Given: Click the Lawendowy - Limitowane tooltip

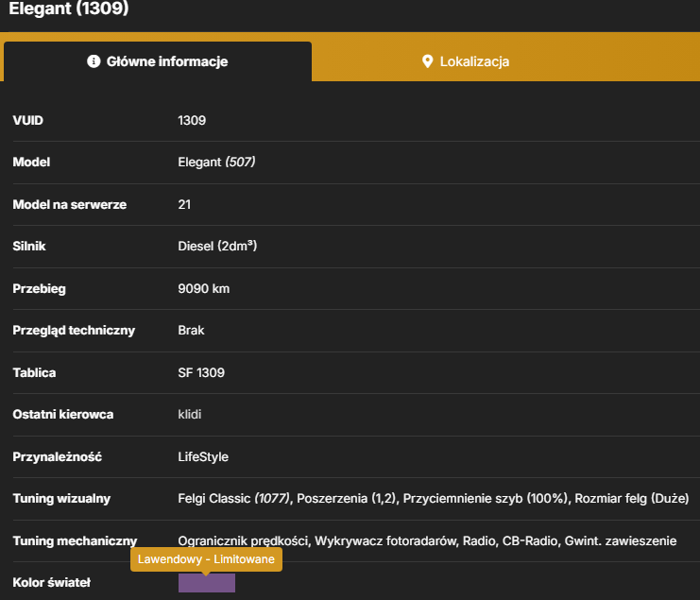Looking at the screenshot, I should click(206, 559).
